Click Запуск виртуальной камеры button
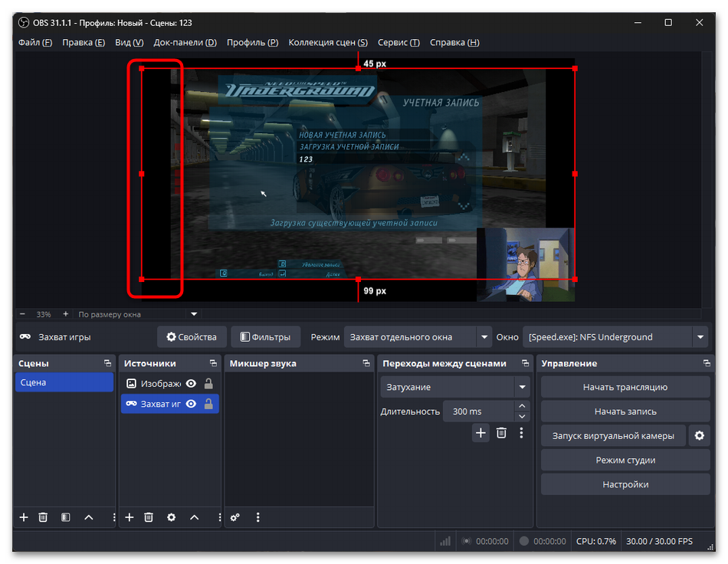 (613, 436)
